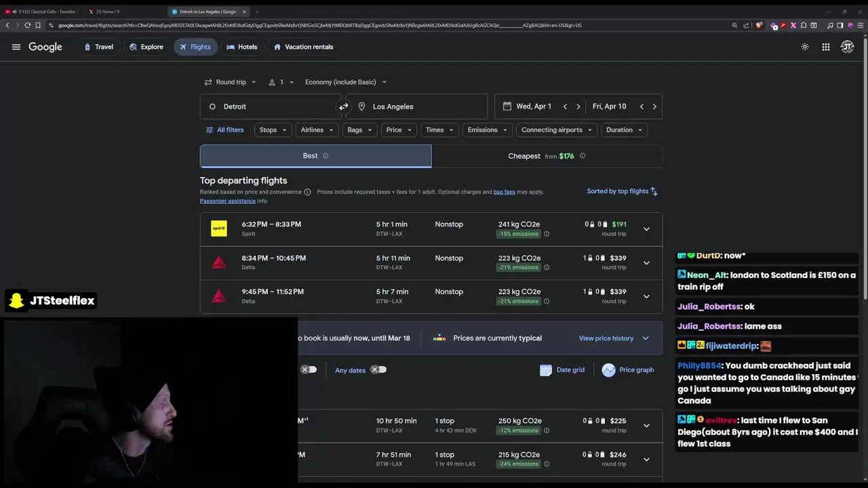Image resolution: width=868 pixels, height=488 pixels.
Task: Reload the page in browser
Action: click(x=27, y=25)
